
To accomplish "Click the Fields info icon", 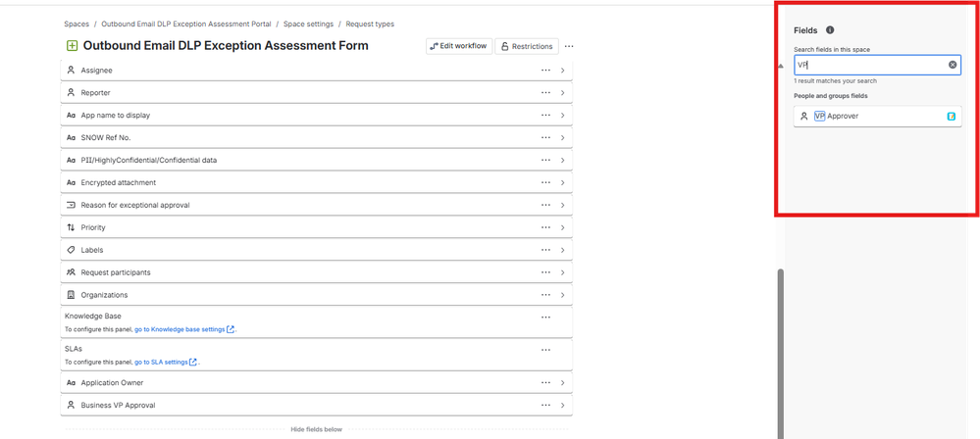I will coord(830,30).
